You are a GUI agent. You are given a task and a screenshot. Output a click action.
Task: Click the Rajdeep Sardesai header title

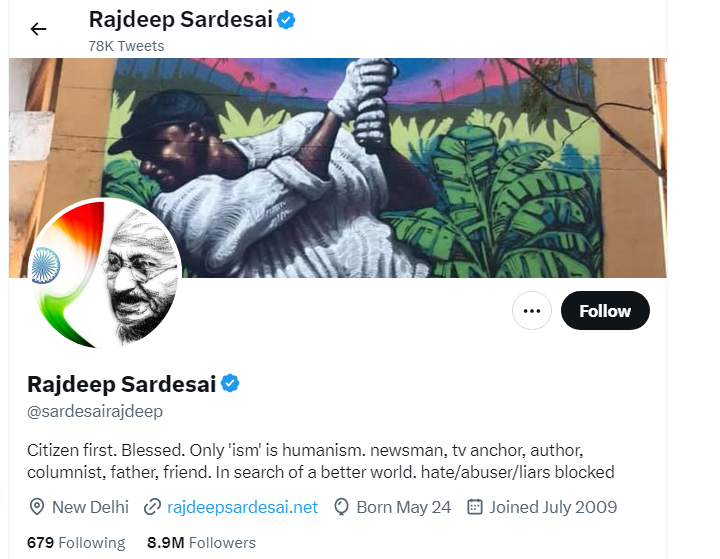coord(180,19)
